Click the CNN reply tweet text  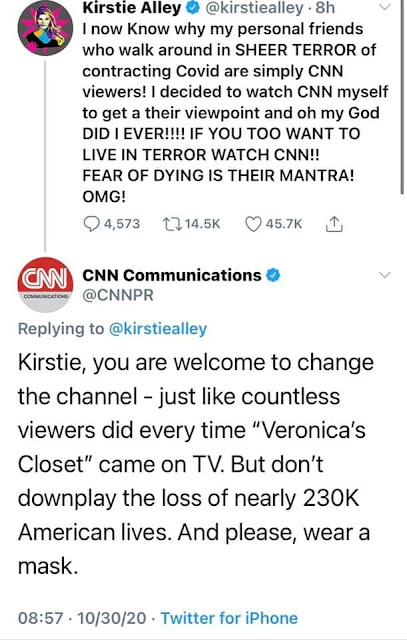pos(196,464)
